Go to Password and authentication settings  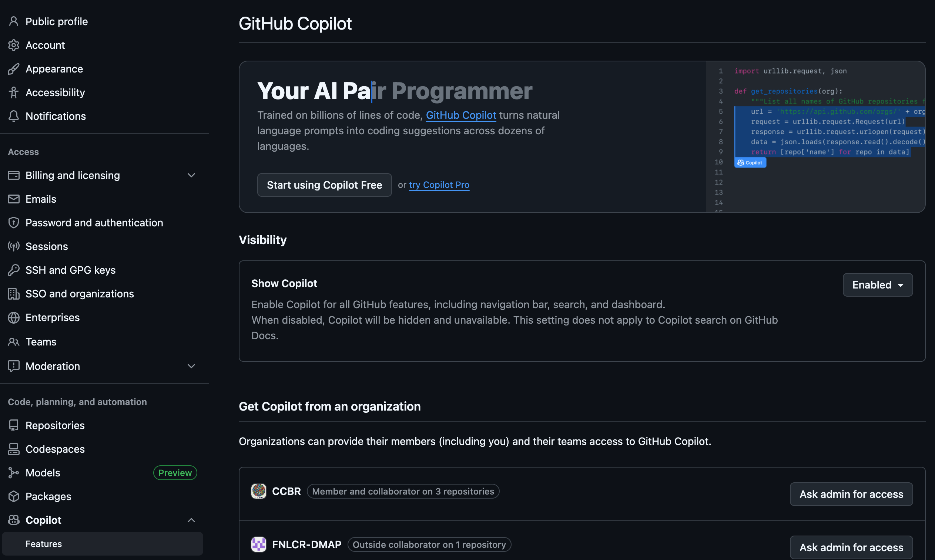coord(94,223)
